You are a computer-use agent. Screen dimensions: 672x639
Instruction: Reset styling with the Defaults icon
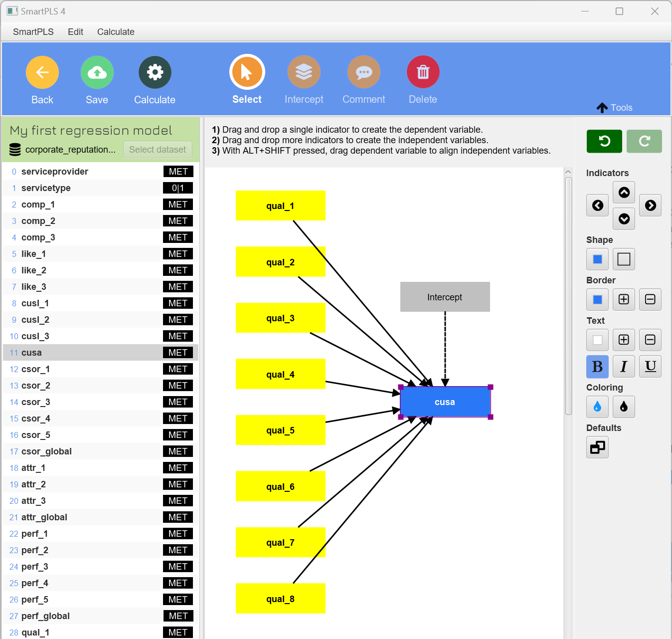(597, 447)
